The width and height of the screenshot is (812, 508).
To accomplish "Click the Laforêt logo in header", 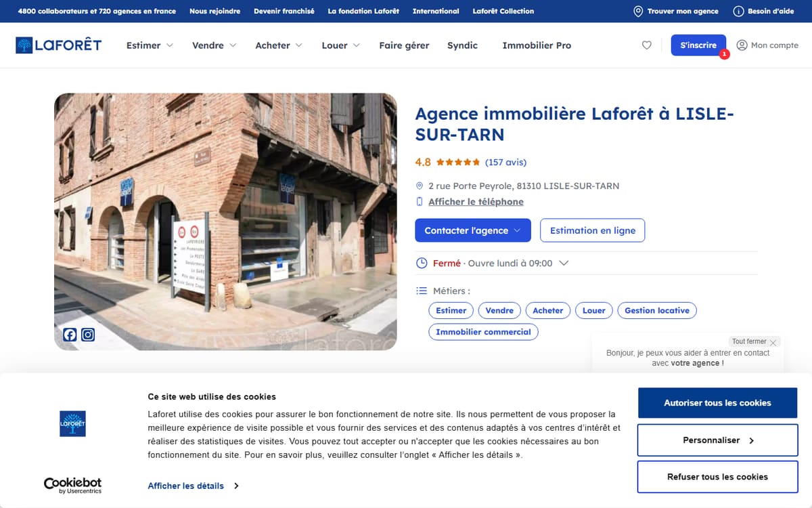I will (58, 45).
